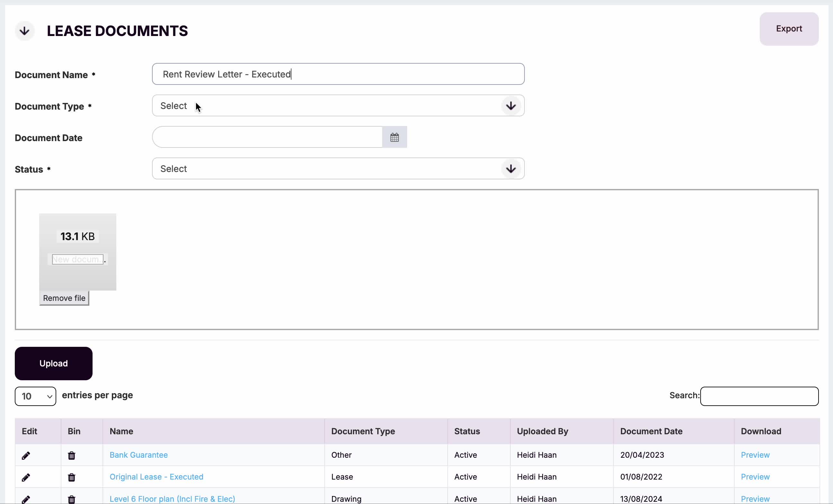
Task: Open the Original Lease - Executed link
Action: click(157, 477)
